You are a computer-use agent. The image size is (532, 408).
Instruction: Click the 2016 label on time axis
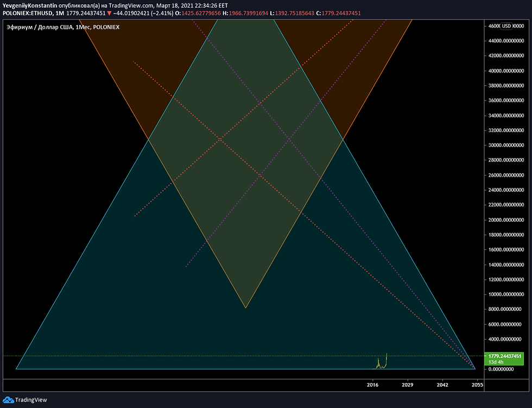[372, 385]
